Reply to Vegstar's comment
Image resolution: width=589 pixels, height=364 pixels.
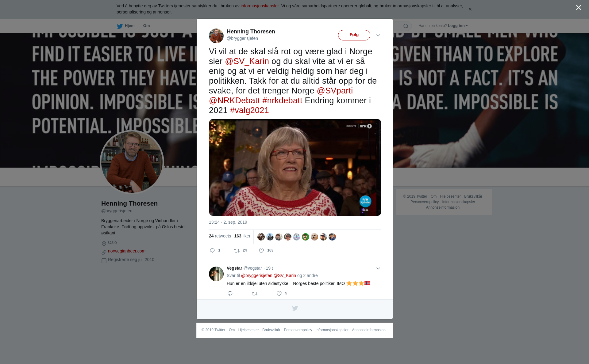pyautogui.click(x=230, y=294)
